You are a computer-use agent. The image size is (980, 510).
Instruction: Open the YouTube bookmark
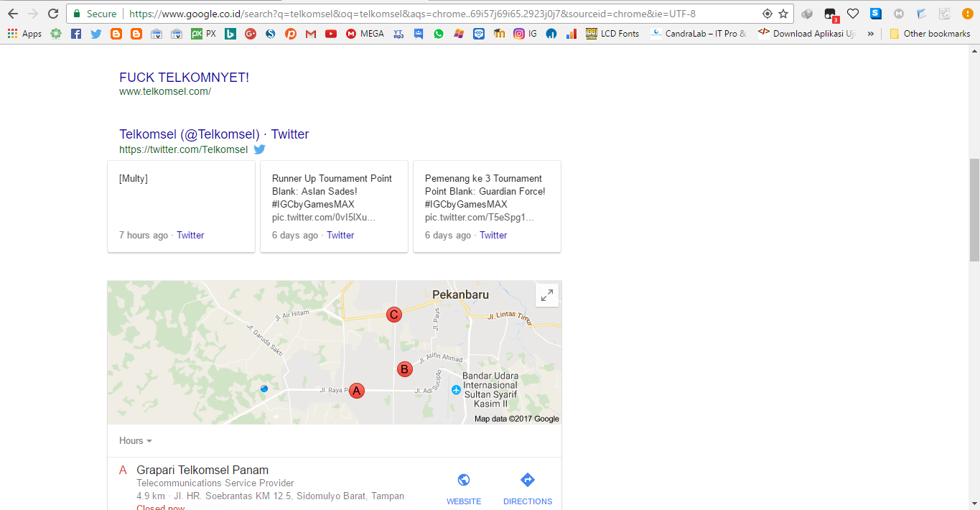point(331,33)
